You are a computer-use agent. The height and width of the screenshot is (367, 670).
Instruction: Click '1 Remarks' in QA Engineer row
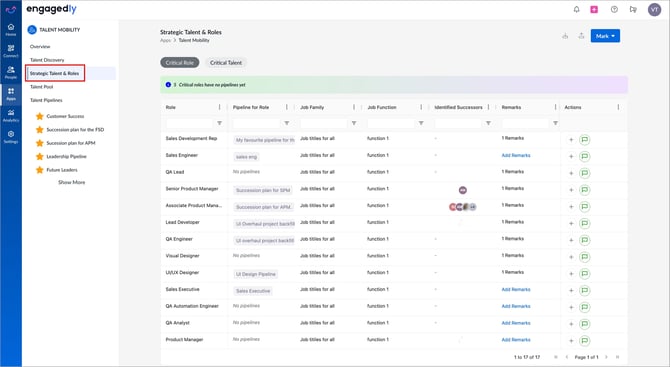point(513,239)
